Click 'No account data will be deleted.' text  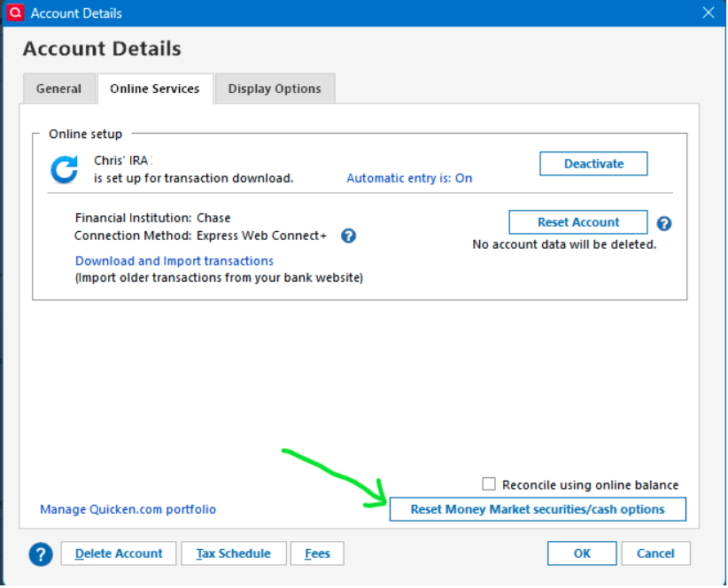coord(564,244)
